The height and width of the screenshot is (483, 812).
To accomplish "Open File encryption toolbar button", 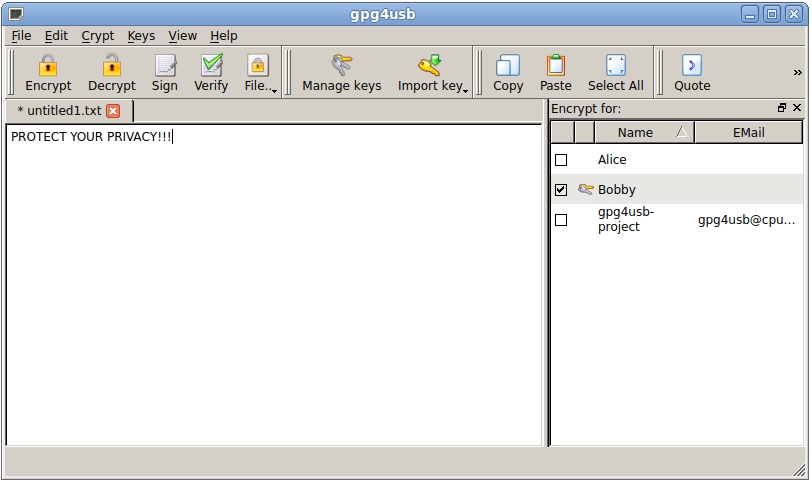I will [x=257, y=72].
